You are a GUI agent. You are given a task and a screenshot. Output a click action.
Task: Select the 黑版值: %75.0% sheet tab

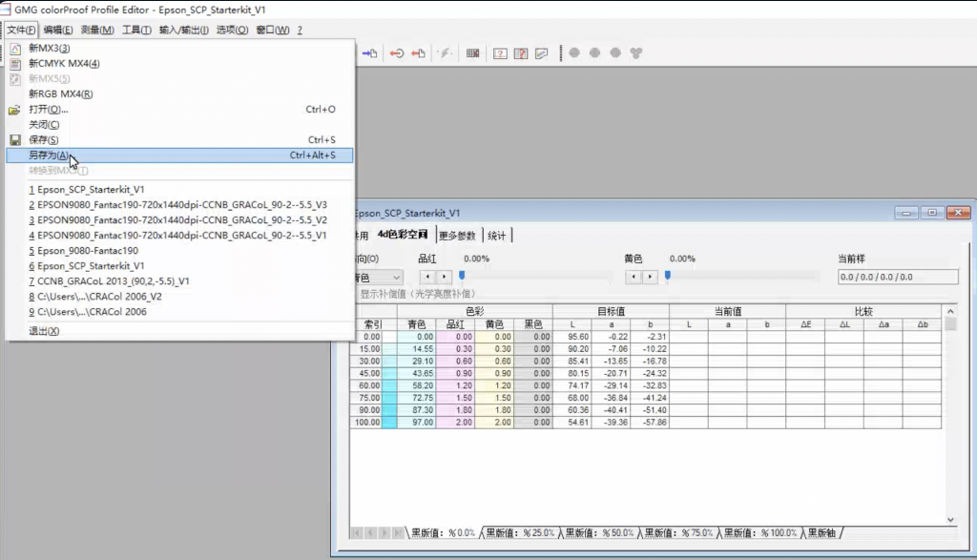click(x=678, y=533)
